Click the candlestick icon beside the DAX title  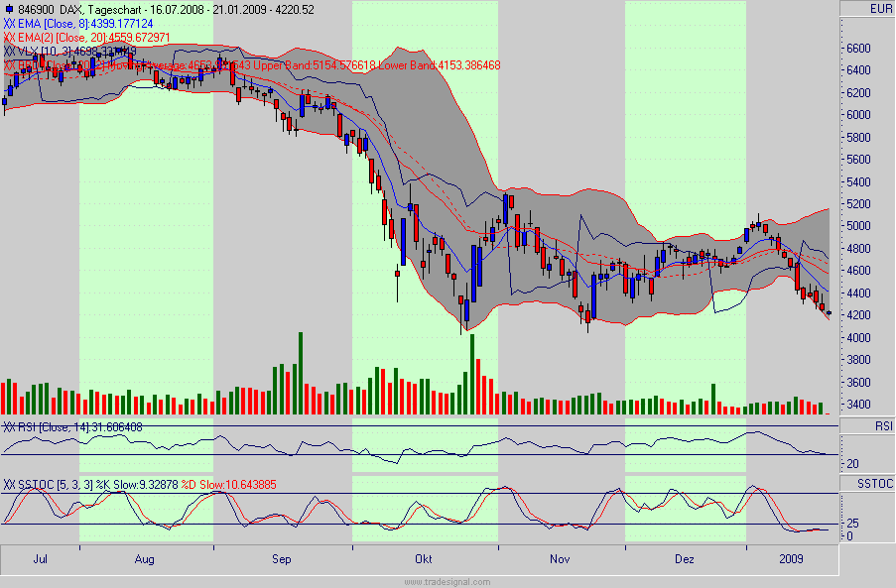11,8
